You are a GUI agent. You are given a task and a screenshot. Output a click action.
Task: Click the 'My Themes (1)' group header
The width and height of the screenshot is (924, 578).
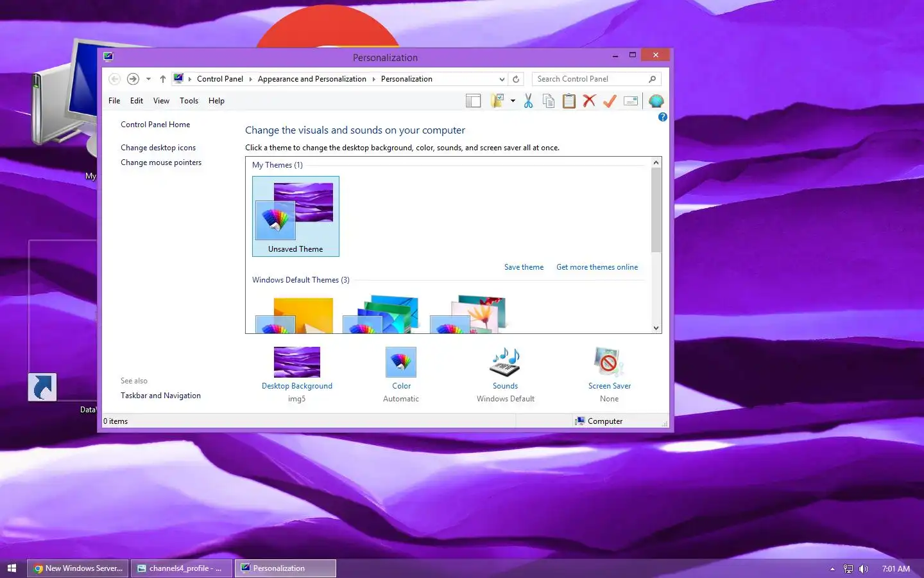tap(277, 165)
